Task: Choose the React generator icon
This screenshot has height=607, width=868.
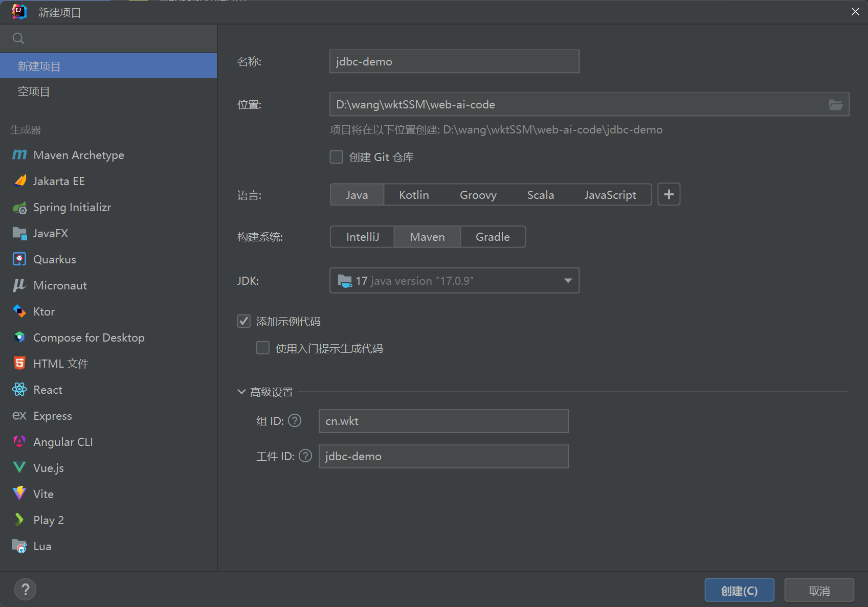Action: (x=19, y=390)
